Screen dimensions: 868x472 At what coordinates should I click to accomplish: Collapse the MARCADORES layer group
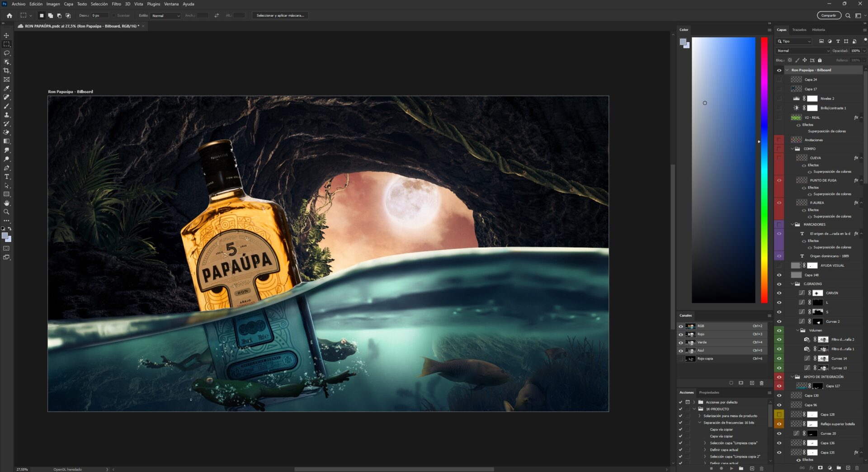pyautogui.click(x=793, y=225)
